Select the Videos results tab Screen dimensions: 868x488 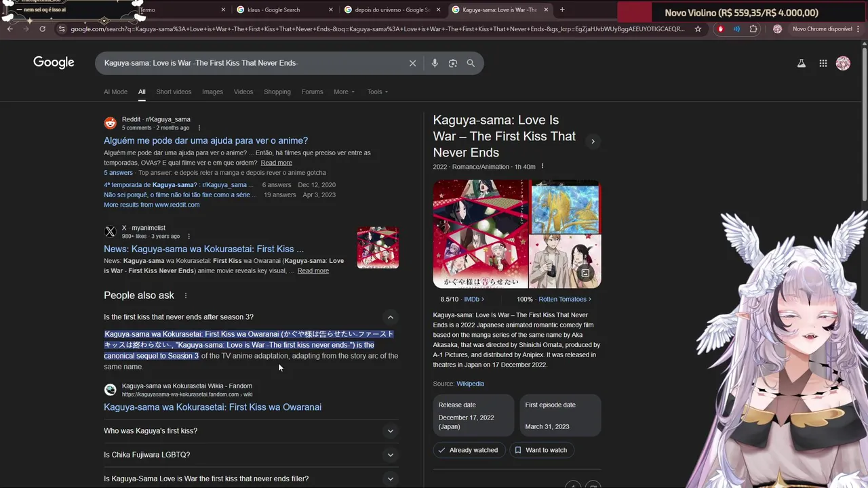243,91
